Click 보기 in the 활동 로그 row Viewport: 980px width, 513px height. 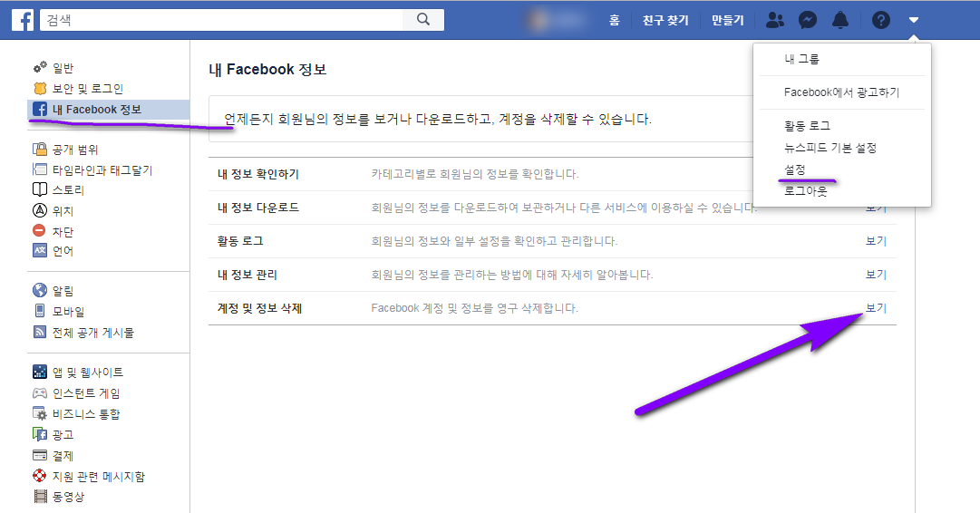(877, 240)
